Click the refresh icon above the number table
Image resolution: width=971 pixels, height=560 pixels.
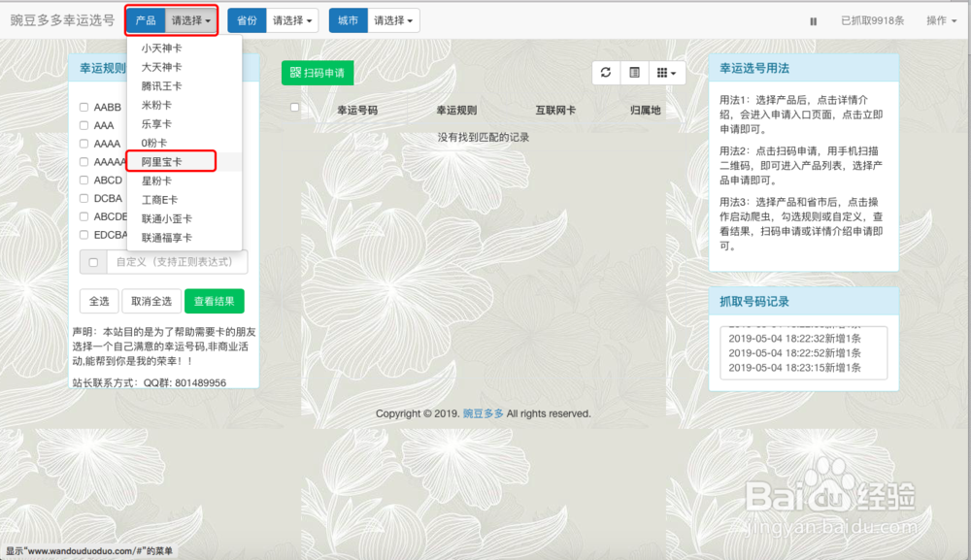pos(605,73)
